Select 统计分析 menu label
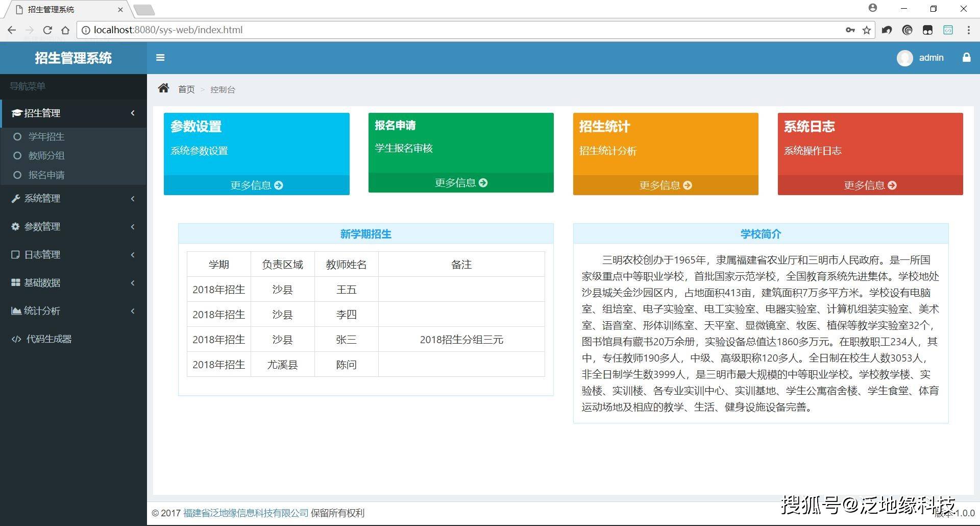The height and width of the screenshot is (526, 980). point(42,310)
